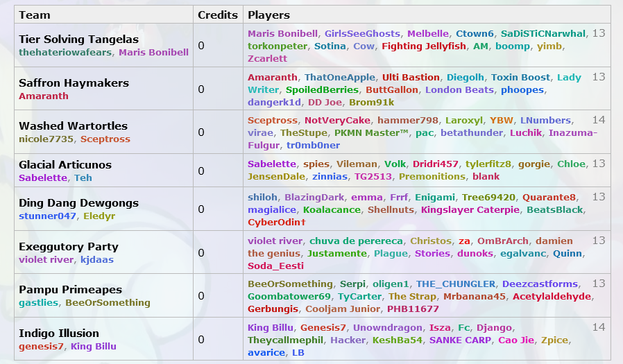Open Dridri457 player link
The height and width of the screenshot is (364, 623).
tap(436, 164)
